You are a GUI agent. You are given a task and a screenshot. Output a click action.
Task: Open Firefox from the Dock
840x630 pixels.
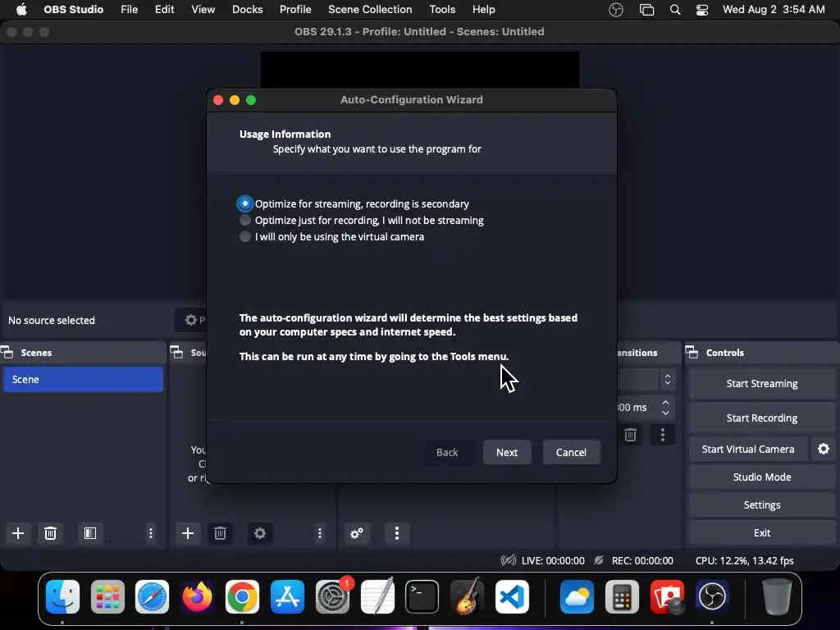pyautogui.click(x=197, y=596)
